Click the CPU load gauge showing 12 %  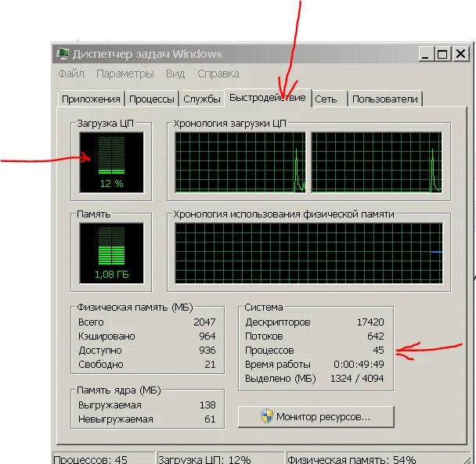[x=111, y=162]
